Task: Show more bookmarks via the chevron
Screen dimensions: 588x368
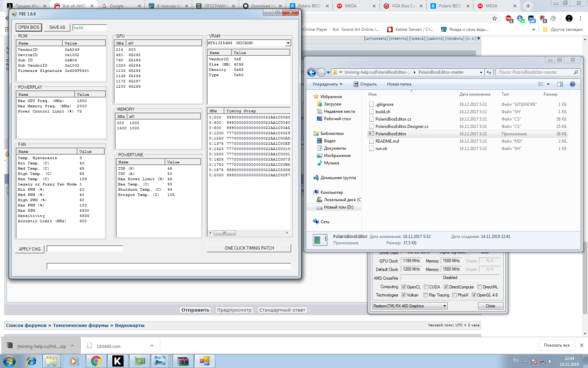Action: (x=533, y=29)
